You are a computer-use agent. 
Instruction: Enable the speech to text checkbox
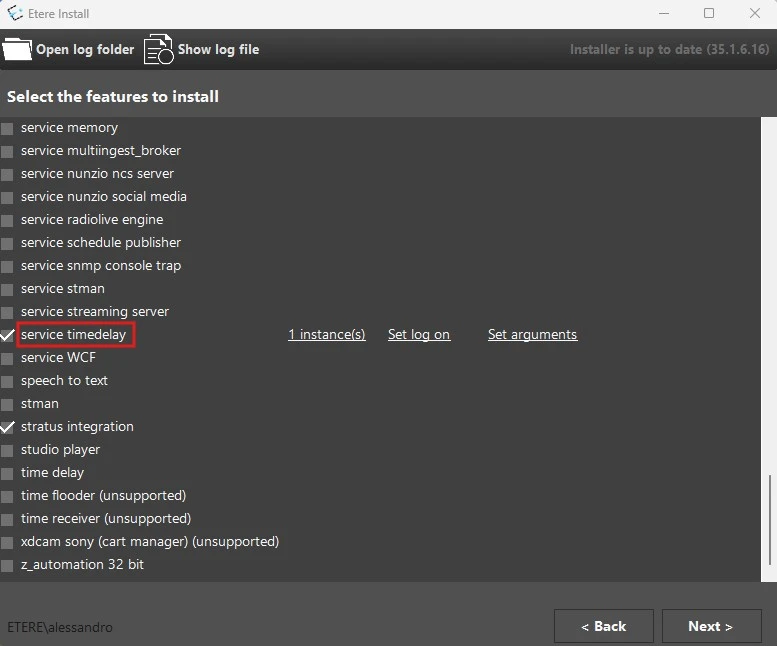8,381
